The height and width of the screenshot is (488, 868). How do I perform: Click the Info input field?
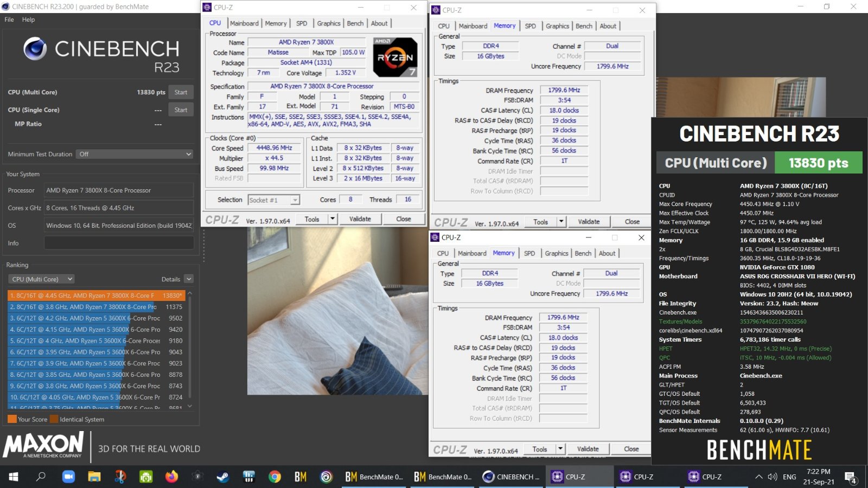(x=119, y=243)
